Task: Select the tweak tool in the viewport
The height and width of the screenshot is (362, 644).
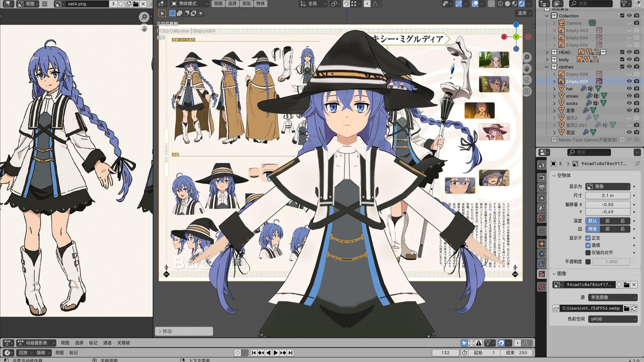Action: (162, 13)
